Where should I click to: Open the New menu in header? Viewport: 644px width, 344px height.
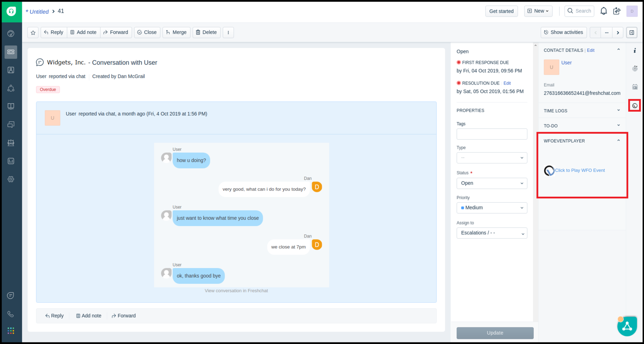pyautogui.click(x=538, y=11)
